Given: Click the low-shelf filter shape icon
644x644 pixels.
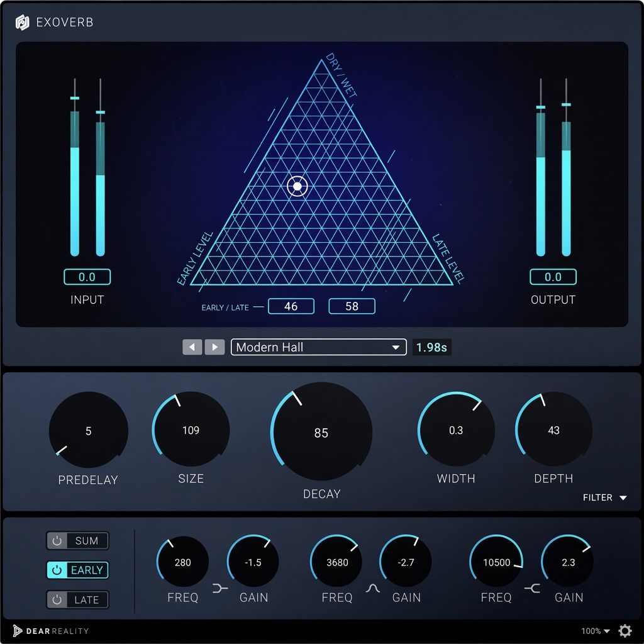Looking at the screenshot, I should point(219,589).
